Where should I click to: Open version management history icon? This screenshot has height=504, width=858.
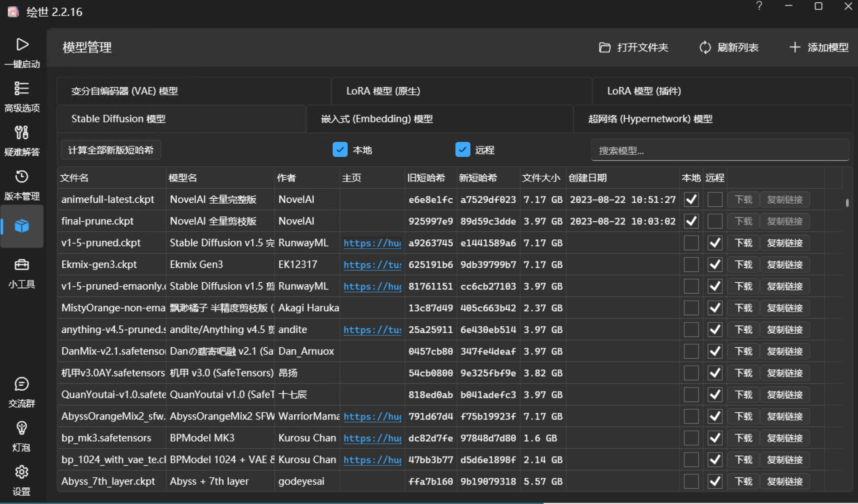[x=22, y=177]
